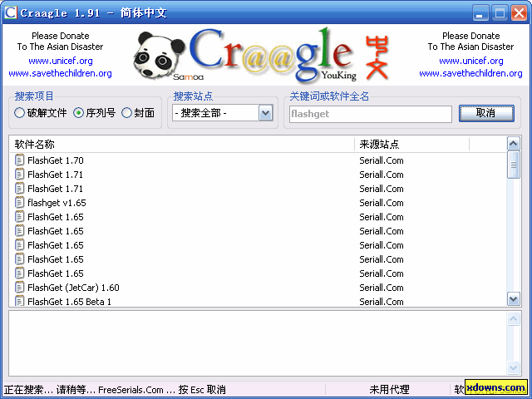Viewport: 532px width, 399px height.
Task: Open www.unicef.org link near the red Chinese logo
Action: 471,61
